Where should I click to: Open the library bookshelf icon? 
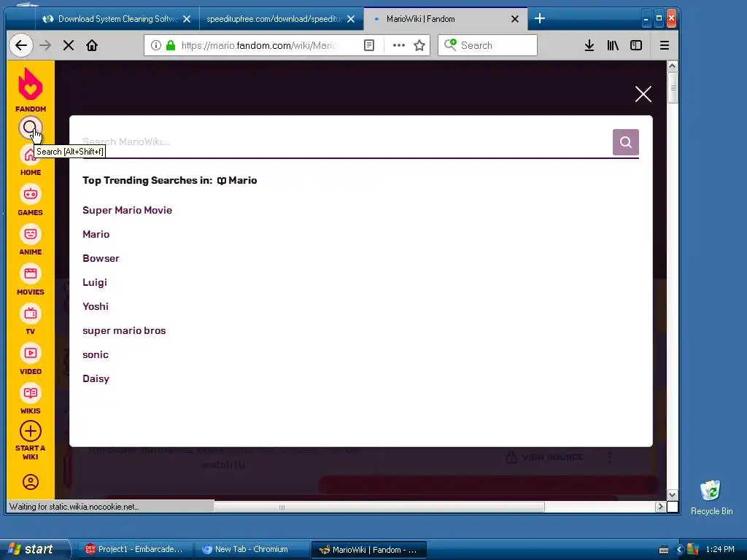(613, 45)
